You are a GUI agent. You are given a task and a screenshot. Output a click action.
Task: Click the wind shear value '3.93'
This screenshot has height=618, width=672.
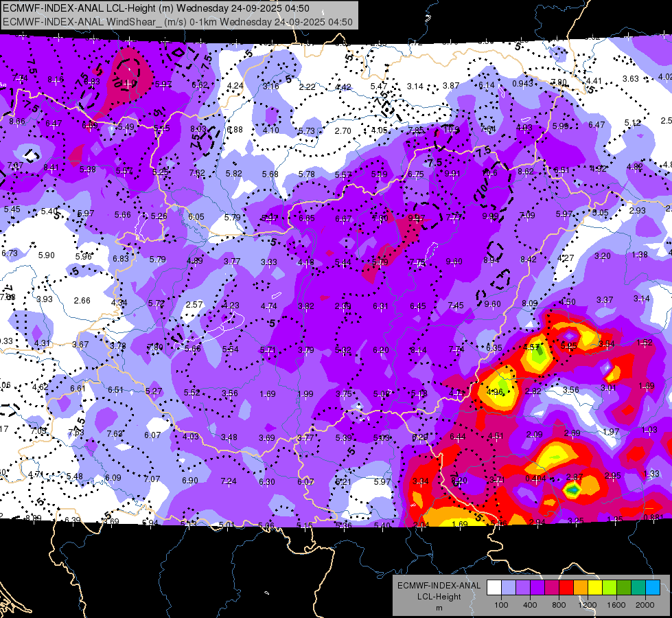pos(45,299)
